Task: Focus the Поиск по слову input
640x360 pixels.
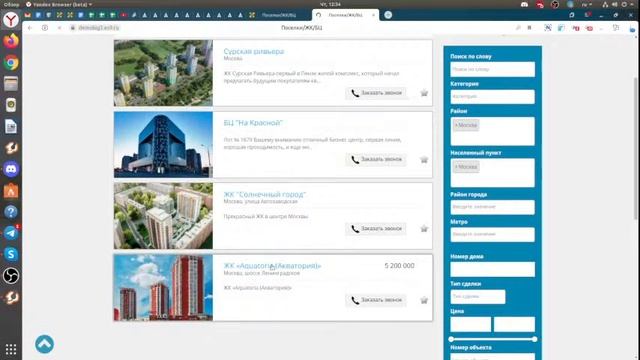Action: point(492,69)
